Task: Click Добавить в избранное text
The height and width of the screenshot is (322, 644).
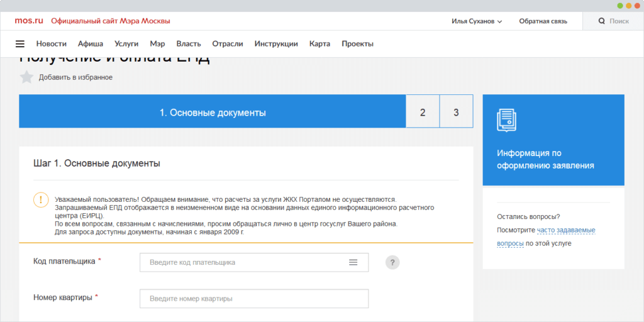Action: tap(75, 77)
